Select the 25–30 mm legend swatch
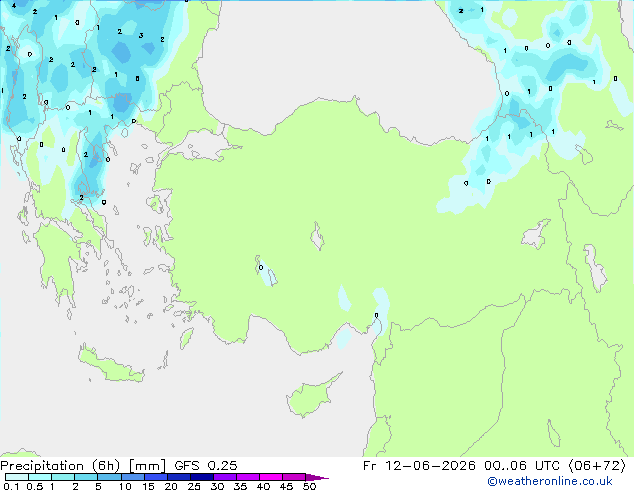Screen dimensions: 634x490 (202, 477)
